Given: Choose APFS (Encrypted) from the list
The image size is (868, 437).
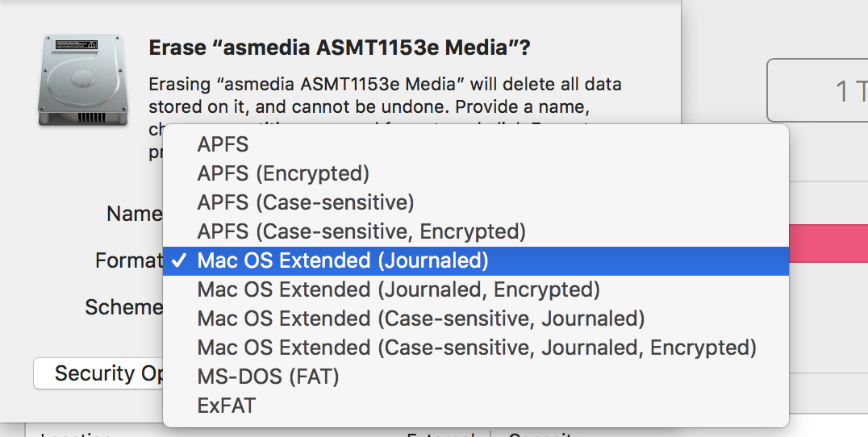Looking at the screenshot, I should coord(475,173).
